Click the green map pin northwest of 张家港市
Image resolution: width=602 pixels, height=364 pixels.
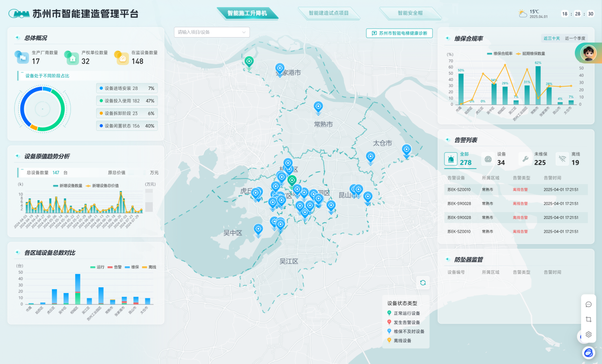[x=249, y=62]
